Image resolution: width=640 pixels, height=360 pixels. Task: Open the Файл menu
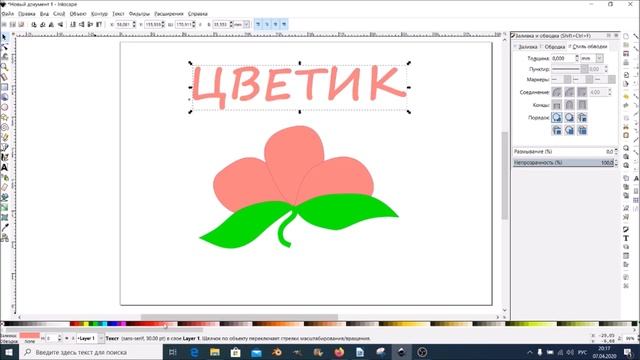[x=7, y=14]
